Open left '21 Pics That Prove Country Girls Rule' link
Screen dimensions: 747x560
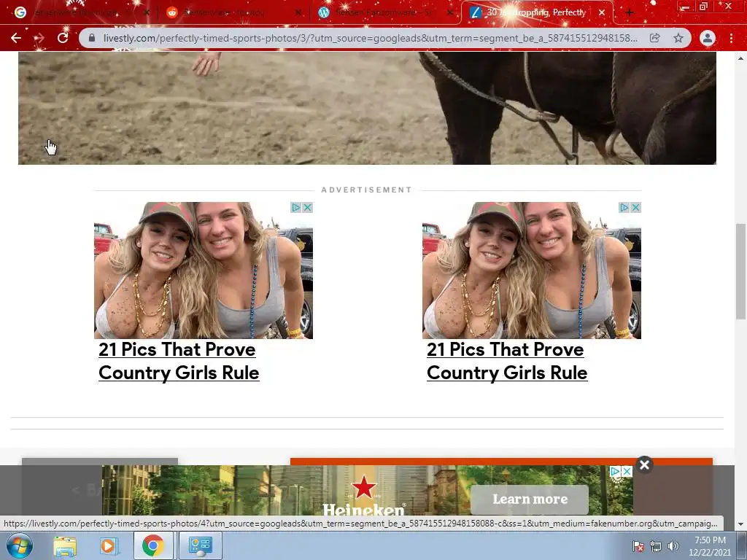pos(179,361)
